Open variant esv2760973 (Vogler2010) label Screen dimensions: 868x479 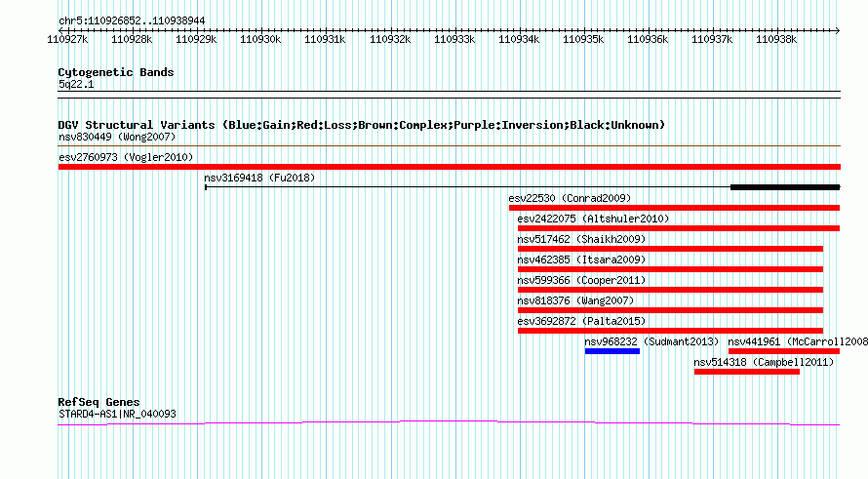tap(126, 157)
